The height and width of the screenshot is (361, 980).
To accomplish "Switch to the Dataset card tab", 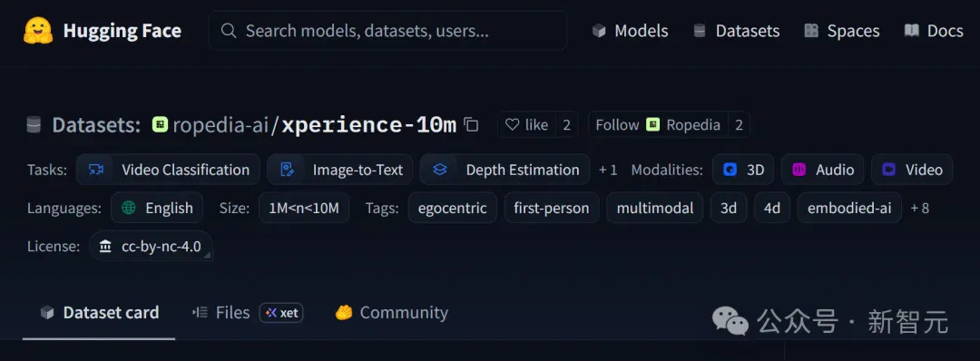I will coord(99,312).
